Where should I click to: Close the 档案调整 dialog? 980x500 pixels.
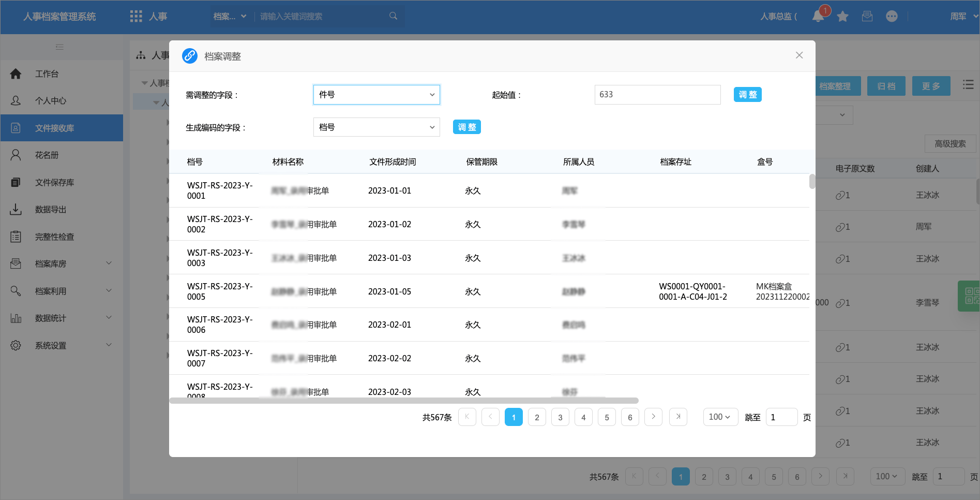(799, 55)
